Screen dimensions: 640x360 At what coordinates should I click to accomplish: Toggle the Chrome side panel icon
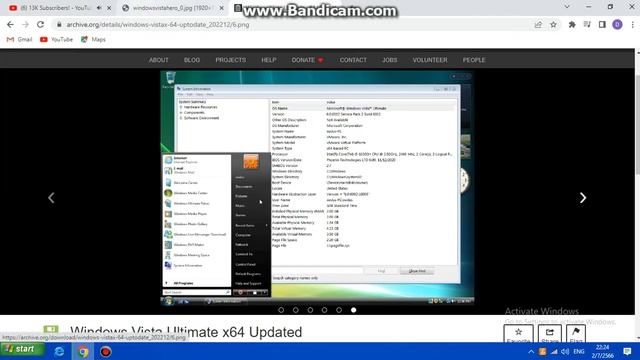pos(602,24)
